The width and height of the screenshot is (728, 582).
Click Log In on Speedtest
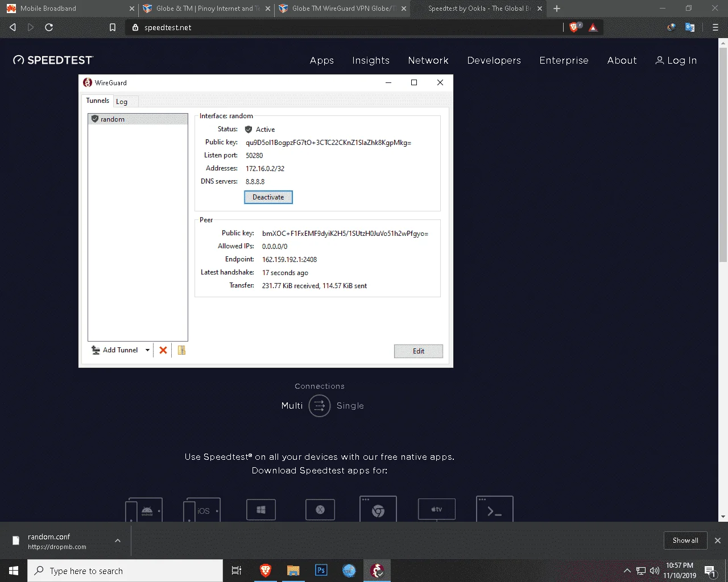pyautogui.click(x=676, y=61)
